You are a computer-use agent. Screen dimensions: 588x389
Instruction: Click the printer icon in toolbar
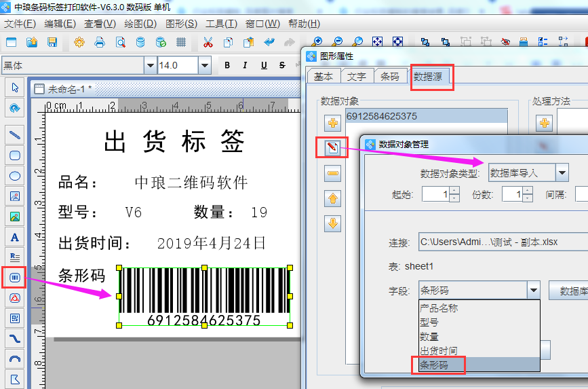[x=100, y=42]
